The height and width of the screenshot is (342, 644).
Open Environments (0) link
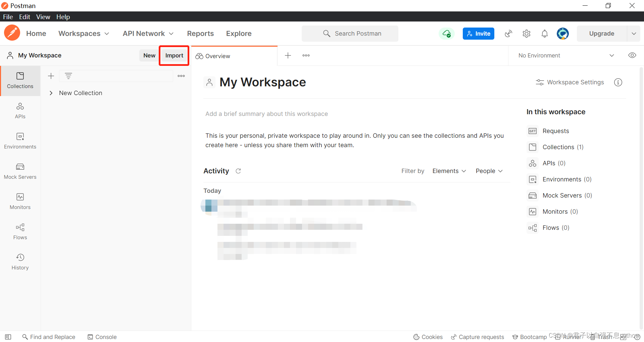click(560, 179)
